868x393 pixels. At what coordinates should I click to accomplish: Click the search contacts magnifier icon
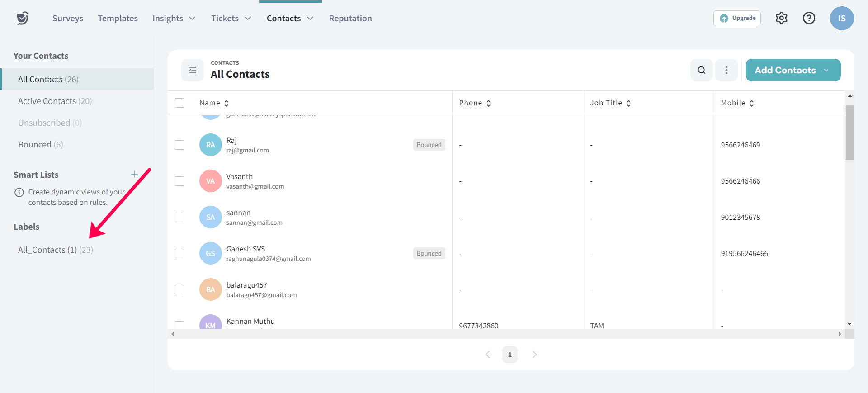click(701, 70)
